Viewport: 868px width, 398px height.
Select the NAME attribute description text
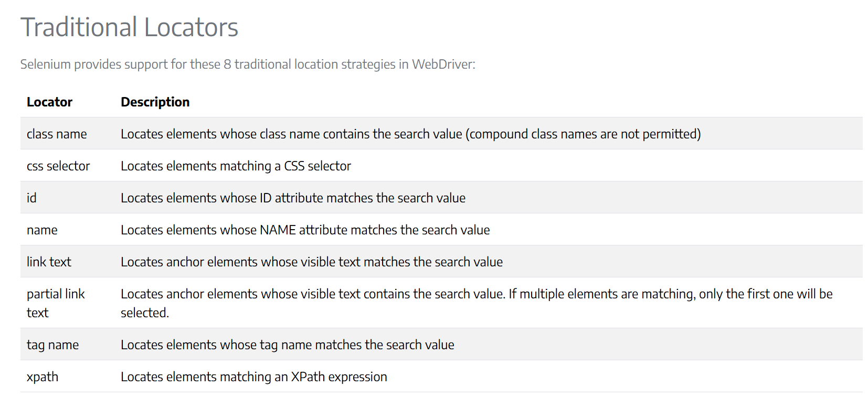[305, 230]
